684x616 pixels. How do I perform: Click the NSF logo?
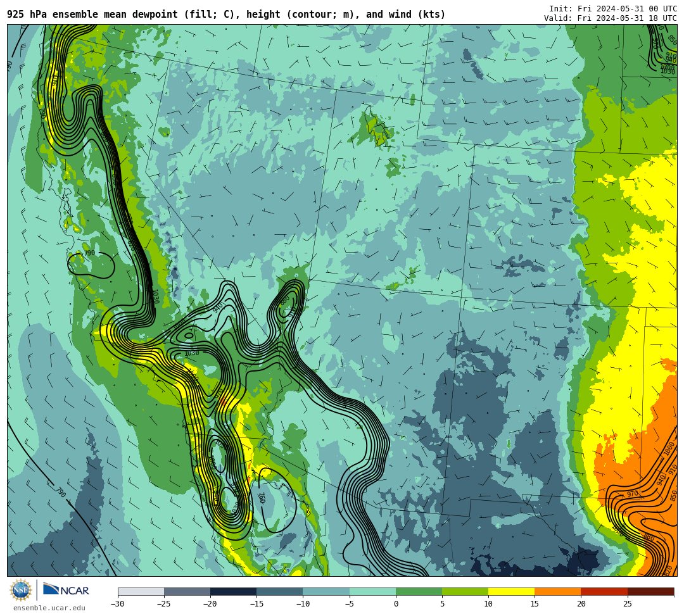(x=21, y=590)
